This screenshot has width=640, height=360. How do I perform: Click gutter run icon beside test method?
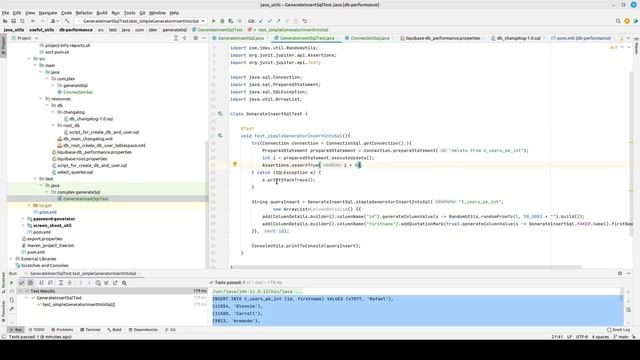click(x=220, y=136)
